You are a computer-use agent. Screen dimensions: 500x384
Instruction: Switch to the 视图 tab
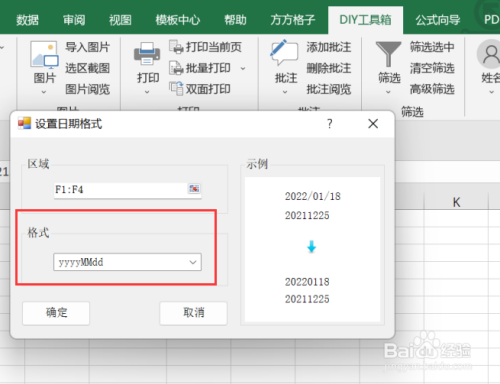(x=120, y=20)
